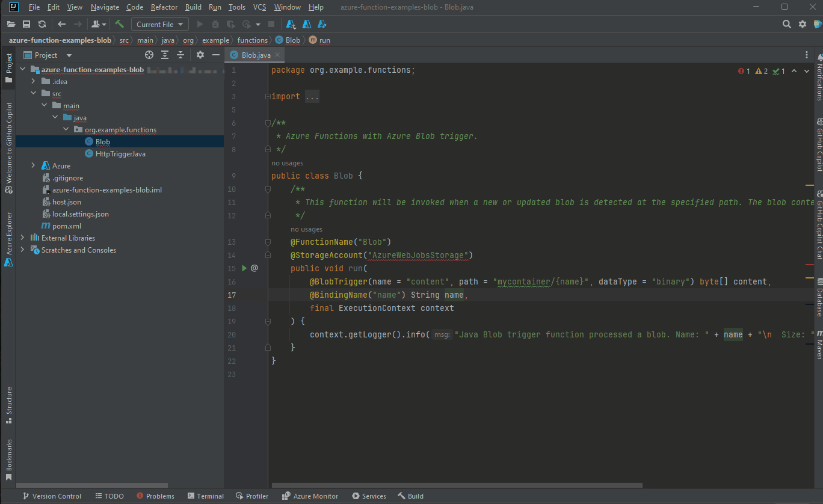The width and height of the screenshot is (823, 504).
Task: Navigate back with the left arrow icon
Action: [61, 24]
